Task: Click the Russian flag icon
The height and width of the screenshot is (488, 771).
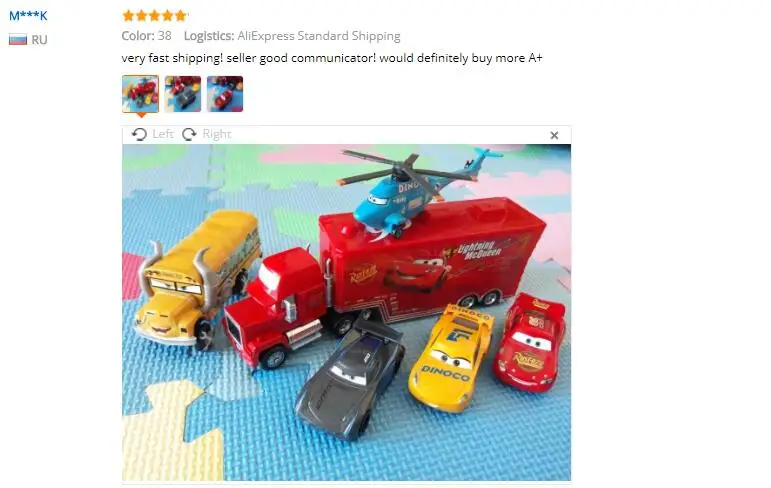Action: [18, 40]
